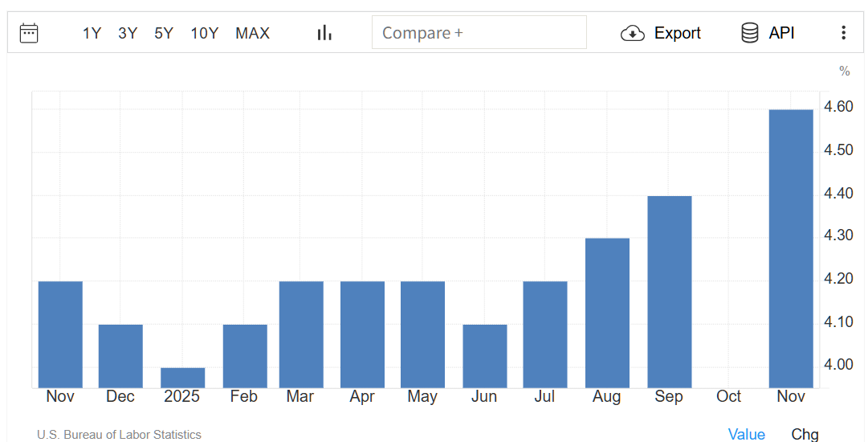Click the August bar in chart

[x=607, y=313]
